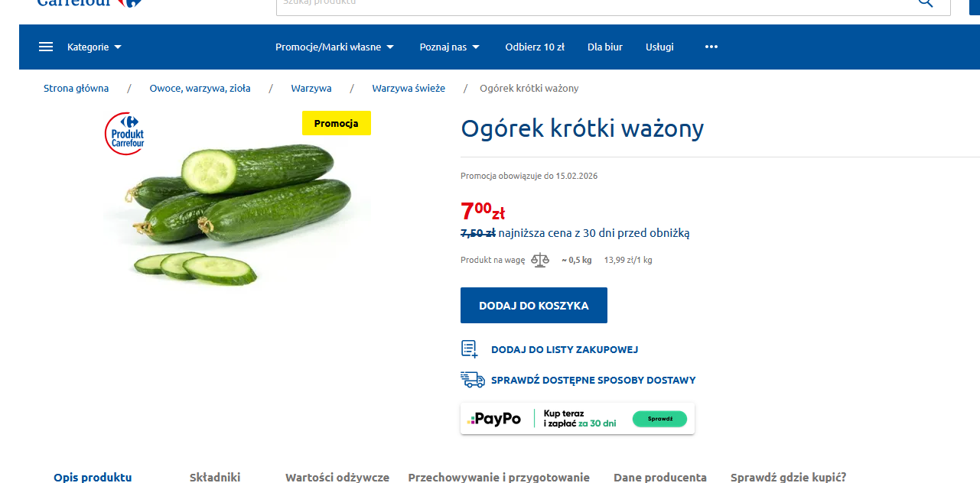The height and width of the screenshot is (483, 980).
Task: Click the search magnifier icon
Action: tap(925, 3)
